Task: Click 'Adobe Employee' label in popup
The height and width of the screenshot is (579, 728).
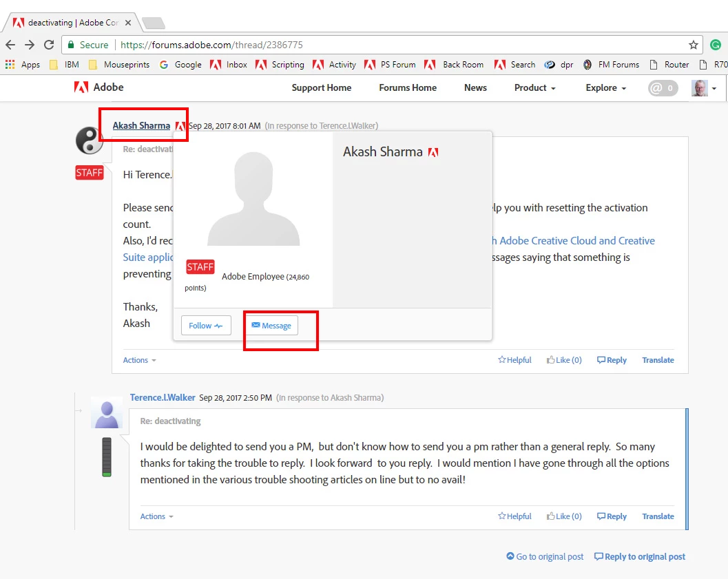Action: tap(253, 277)
